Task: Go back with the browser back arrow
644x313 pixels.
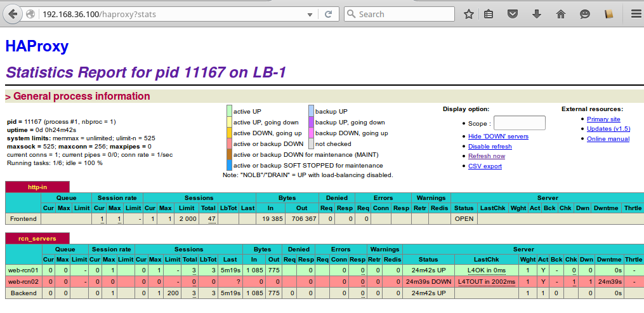Action: (x=13, y=14)
